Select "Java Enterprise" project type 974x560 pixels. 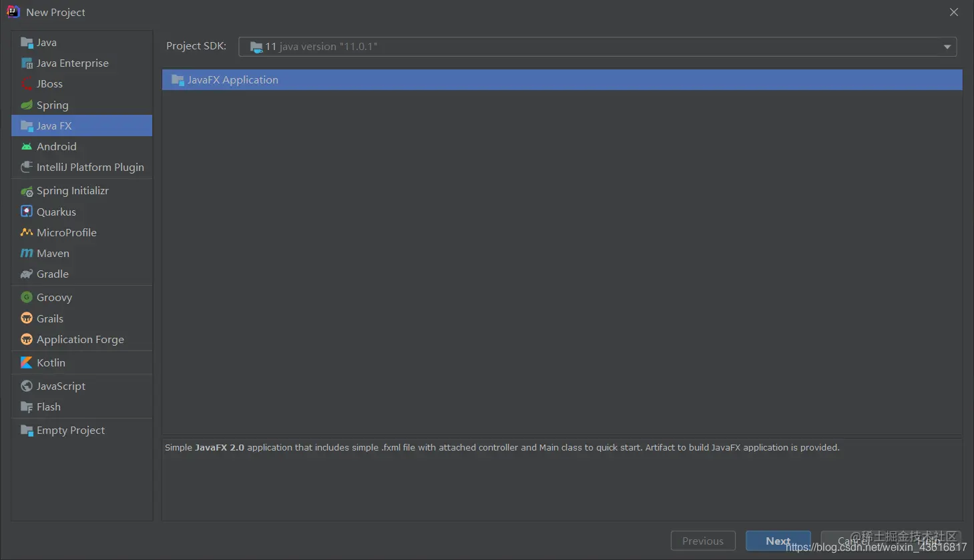tap(81, 63)
